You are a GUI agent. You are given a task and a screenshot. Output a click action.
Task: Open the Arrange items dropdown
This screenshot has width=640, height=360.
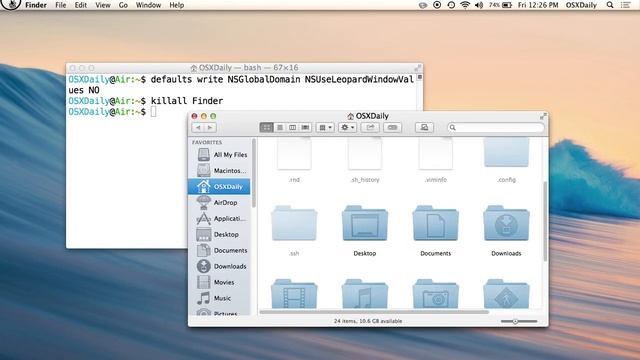[x=325, y=128]
